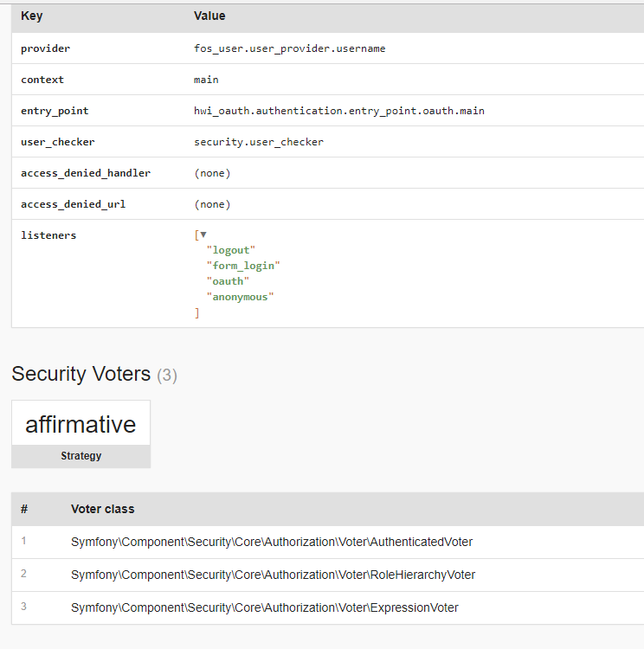Viewport: 644px width, 649px height.
Task: Click the Voter class column header
Action: [x=103, y=509]
